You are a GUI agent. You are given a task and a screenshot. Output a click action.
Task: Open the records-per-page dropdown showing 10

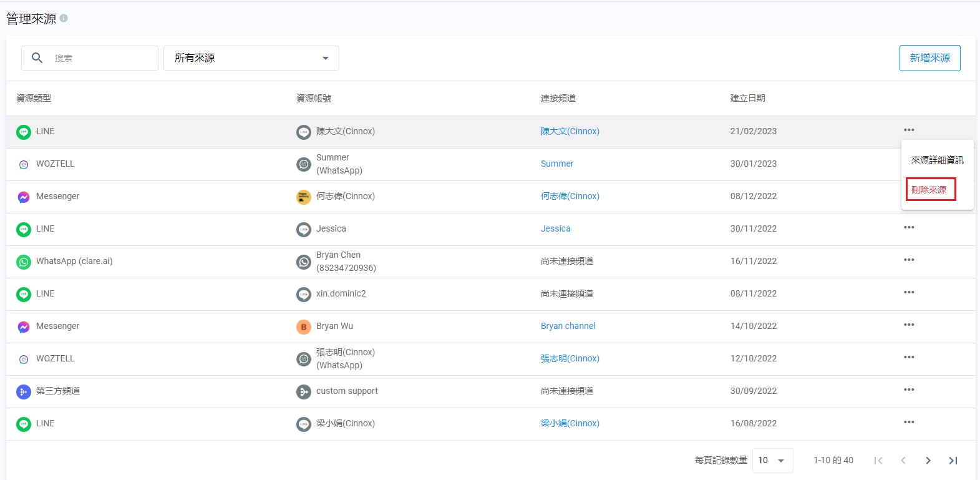tap(772, 461)
